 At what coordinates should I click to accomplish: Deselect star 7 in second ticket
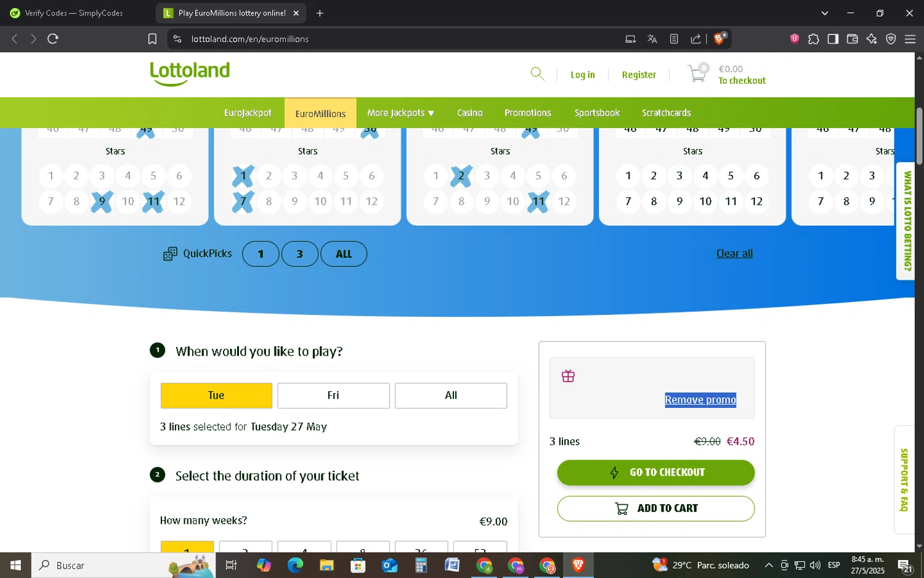(243, 201)
